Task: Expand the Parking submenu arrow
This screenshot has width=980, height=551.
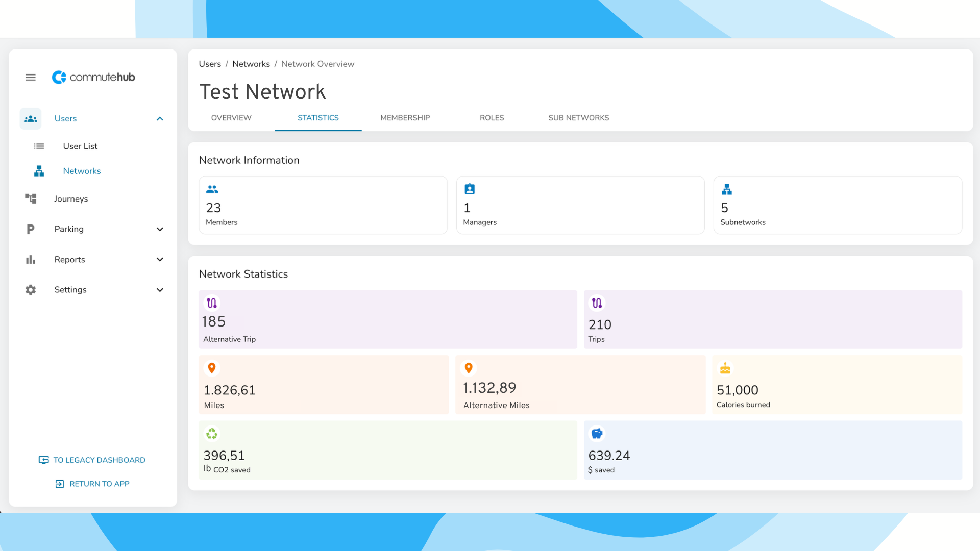Action: [160, 229]
